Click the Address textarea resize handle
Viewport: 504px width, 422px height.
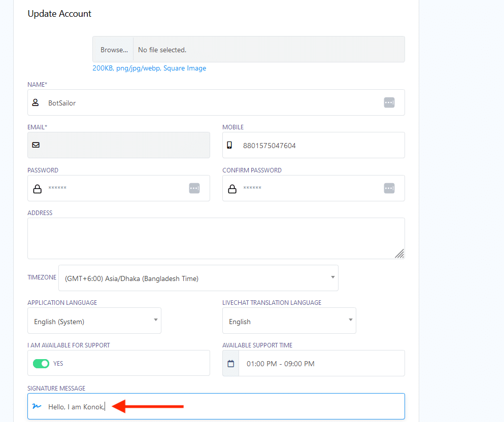pyautogui.click(x=399, y=254)
